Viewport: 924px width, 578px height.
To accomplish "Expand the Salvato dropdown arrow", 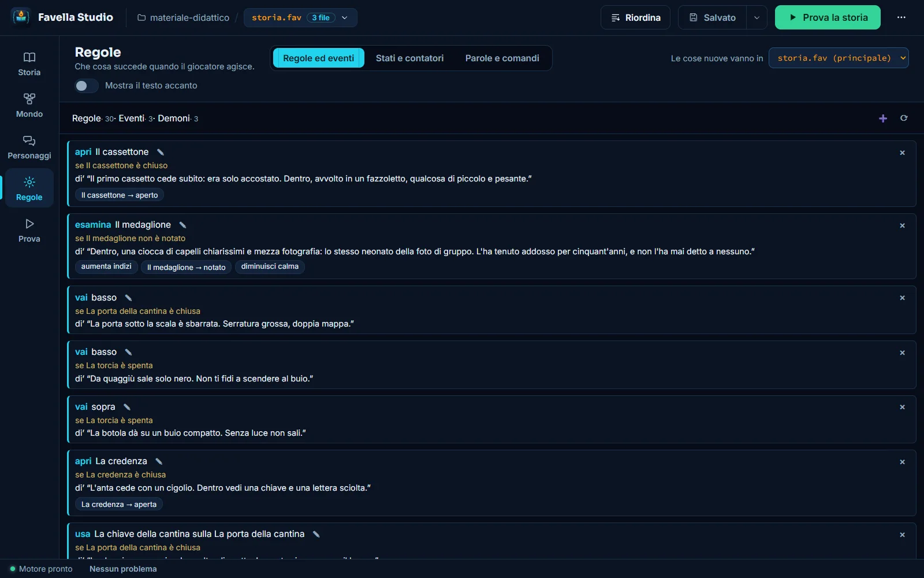I will tap(757, 17).
